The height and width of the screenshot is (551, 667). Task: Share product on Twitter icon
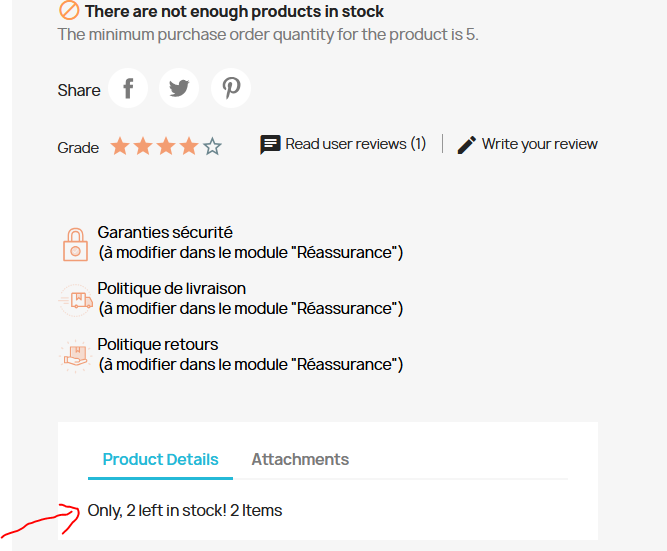click(179, 89)
